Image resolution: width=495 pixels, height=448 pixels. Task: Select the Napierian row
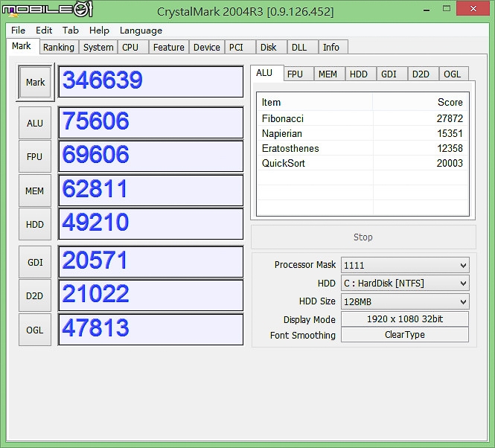tap(363, 133)
